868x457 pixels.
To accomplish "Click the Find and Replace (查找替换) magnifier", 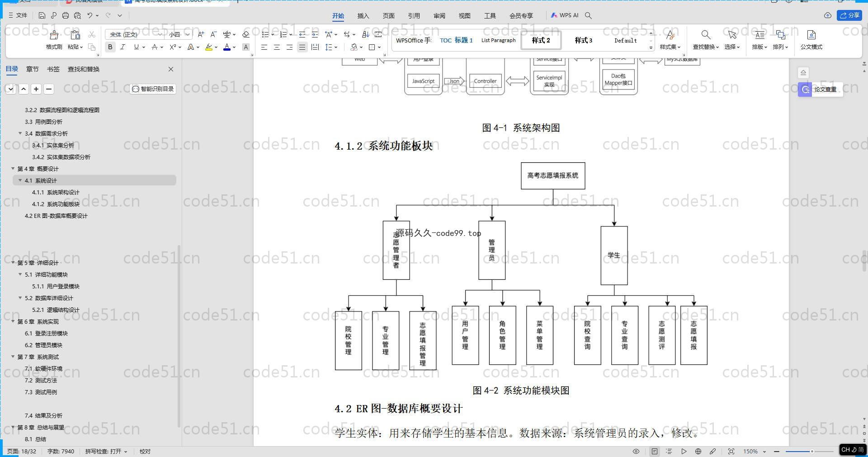I will pos(706,35).
